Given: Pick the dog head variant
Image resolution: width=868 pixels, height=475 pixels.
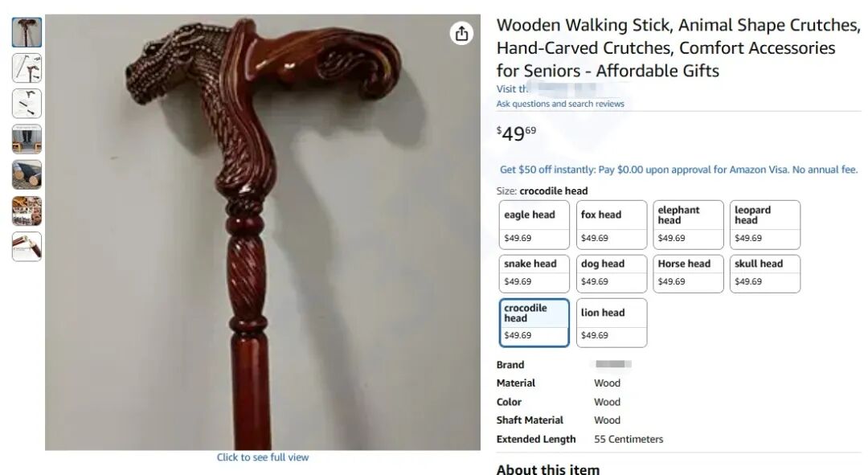Looking at the screenshot, I should click(x=611, y=273).
